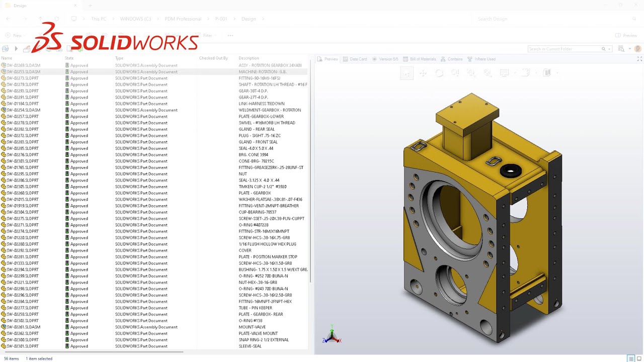Activate the Rotate tool in preview toolbar

click(439, 73)
